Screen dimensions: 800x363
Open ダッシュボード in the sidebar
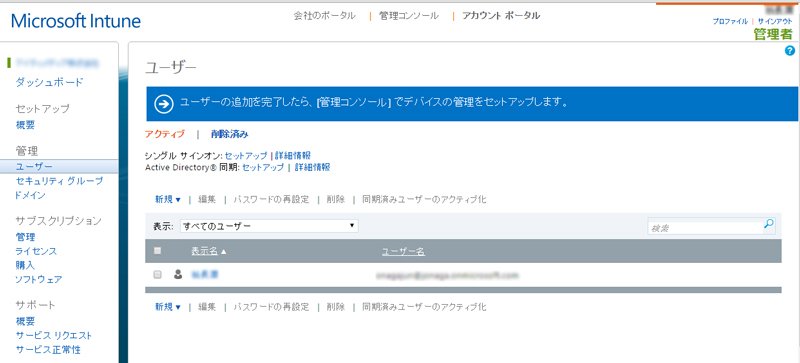(49, 82)
